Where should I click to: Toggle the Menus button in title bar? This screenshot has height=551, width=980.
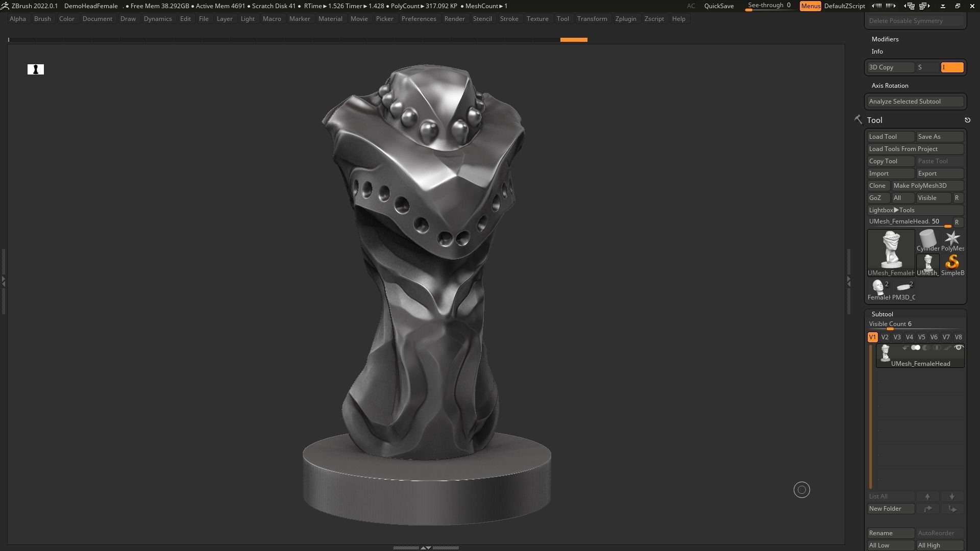[x=811, y=6]
